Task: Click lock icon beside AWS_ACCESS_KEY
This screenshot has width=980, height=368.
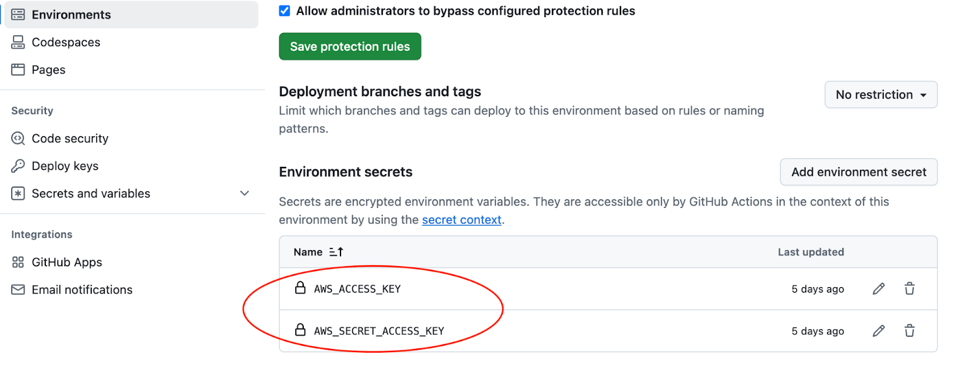Action: pyautogui.click(x=300, y=288)
